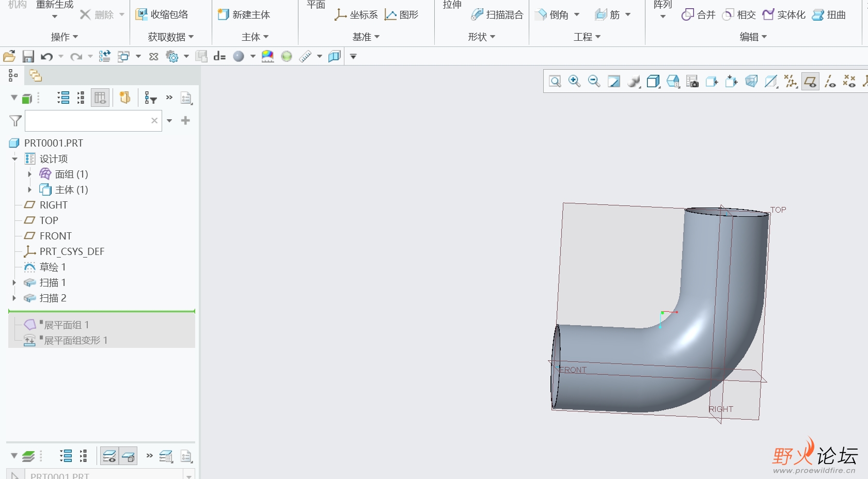Viewport: 868px width, 479px height.
Task: Expand the 扫描 2 feature
Action: coord(14,298)
